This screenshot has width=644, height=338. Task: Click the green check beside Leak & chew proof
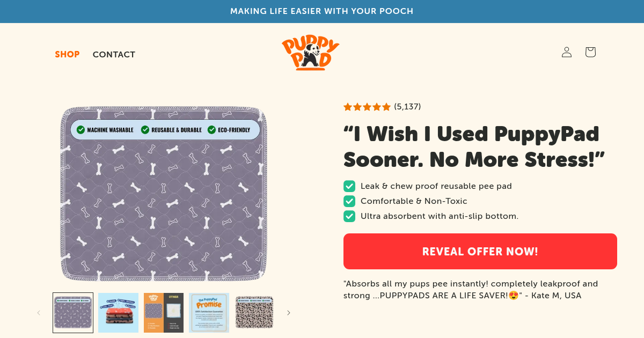349,186
